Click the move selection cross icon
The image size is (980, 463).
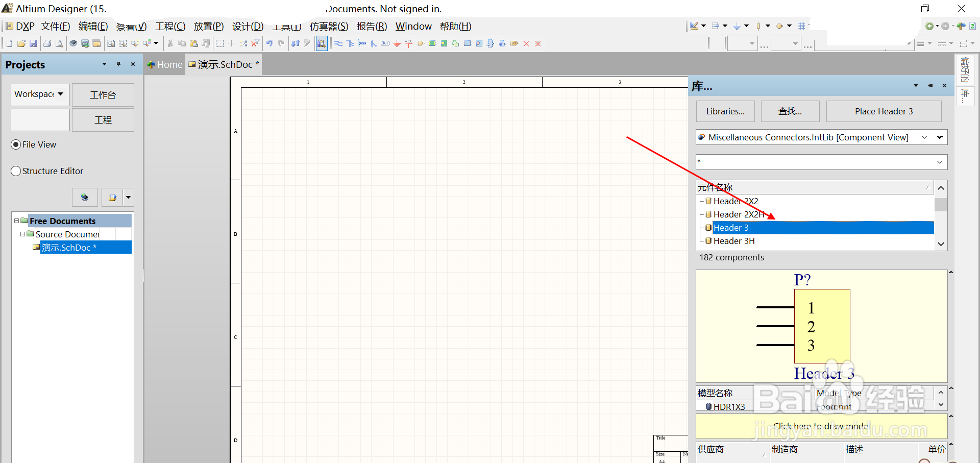click(x=232, y=43)
